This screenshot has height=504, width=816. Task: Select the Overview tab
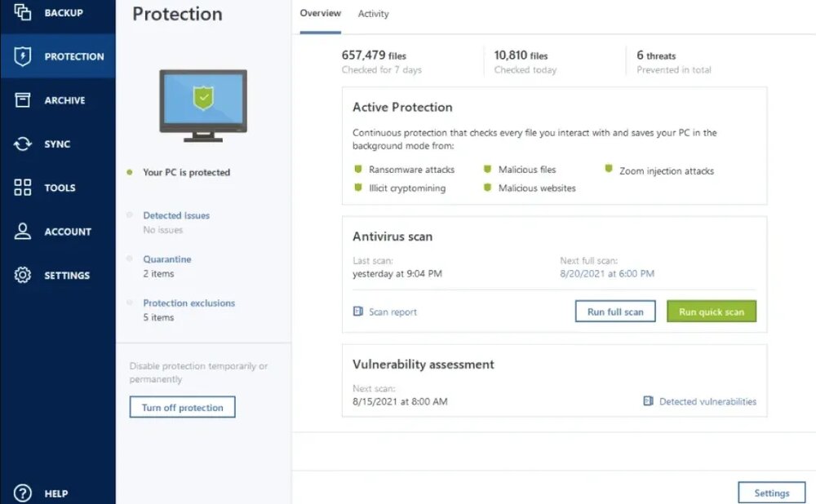[320, 13]
